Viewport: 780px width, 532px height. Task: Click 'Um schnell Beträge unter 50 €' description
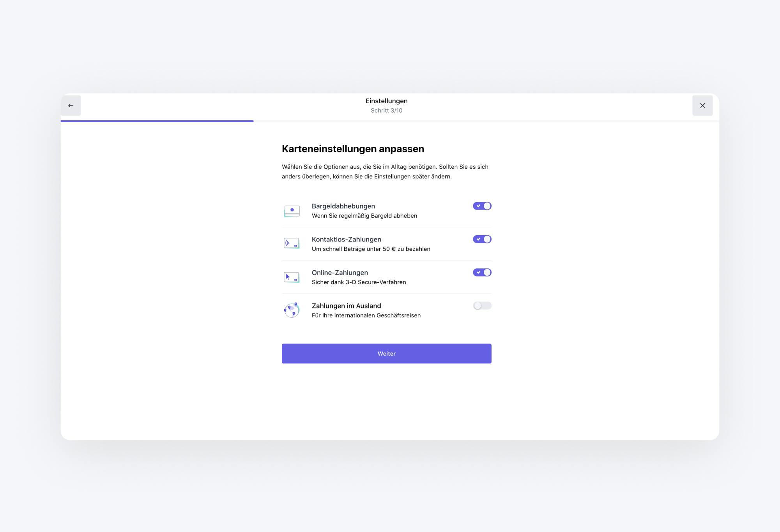pyautogui.click(x=371, y=249)
